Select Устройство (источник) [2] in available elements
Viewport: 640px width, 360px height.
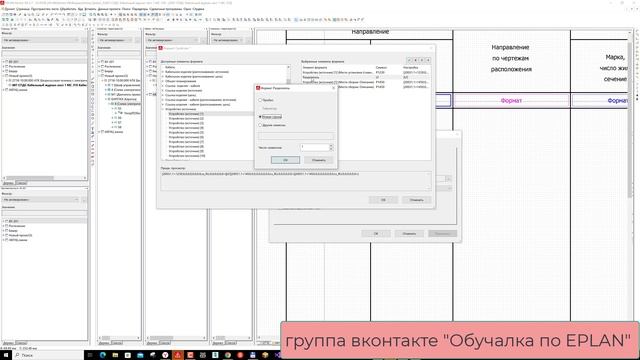pos(186,118)
